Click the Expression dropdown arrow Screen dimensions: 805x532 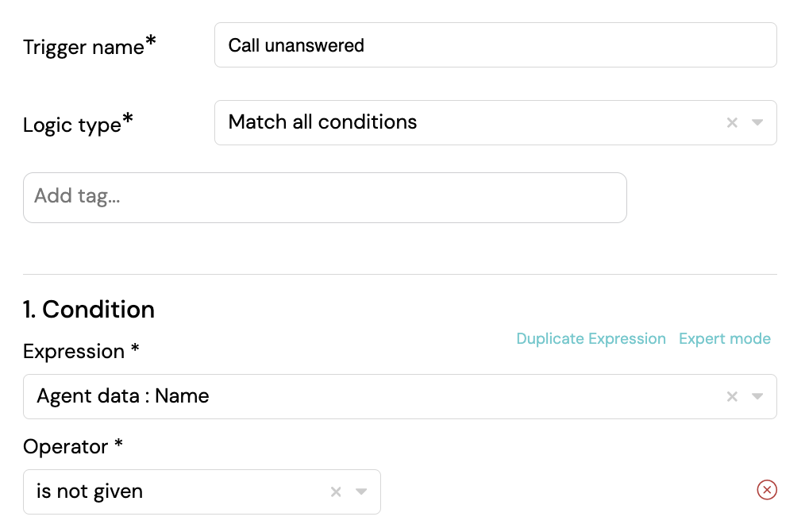tap(757, 396)
